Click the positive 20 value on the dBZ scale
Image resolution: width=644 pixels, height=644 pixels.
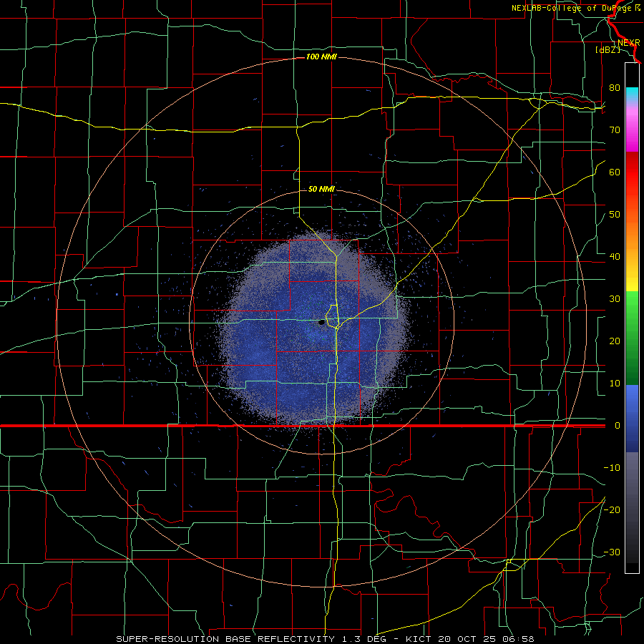tap(615, 341)
